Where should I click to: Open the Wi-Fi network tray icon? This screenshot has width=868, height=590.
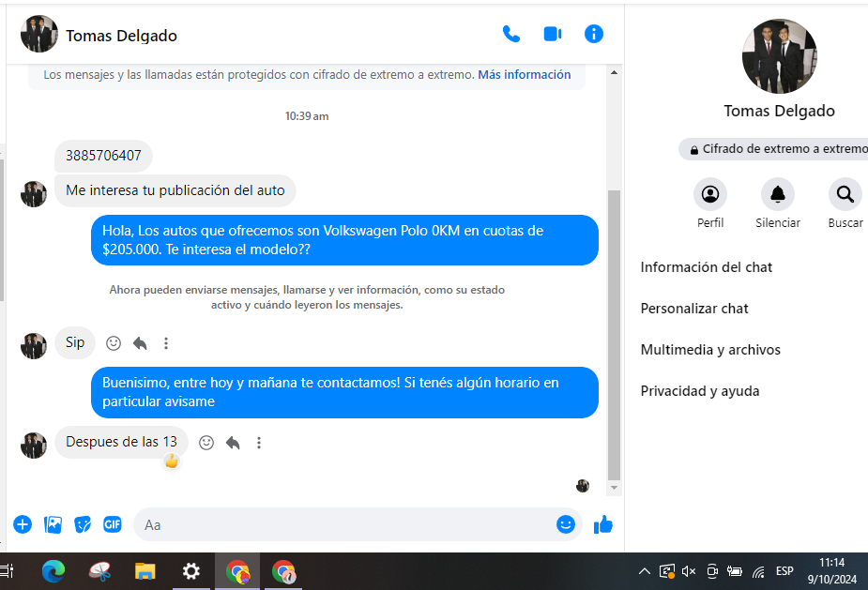(758, 571)
